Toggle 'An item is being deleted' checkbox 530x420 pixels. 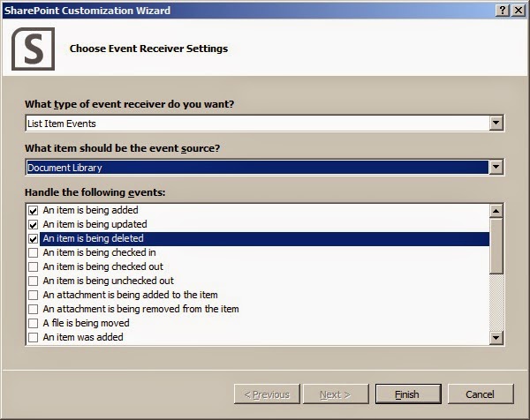34,239
